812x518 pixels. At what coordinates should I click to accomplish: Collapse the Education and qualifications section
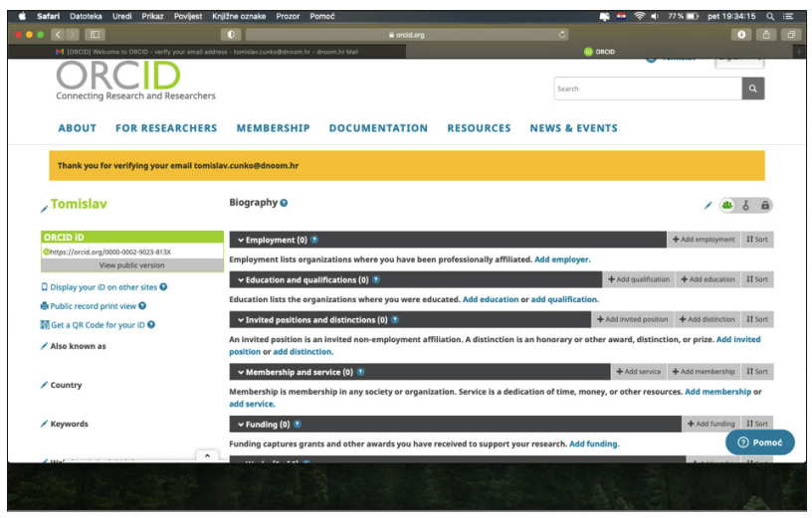[x=241, y=280]
